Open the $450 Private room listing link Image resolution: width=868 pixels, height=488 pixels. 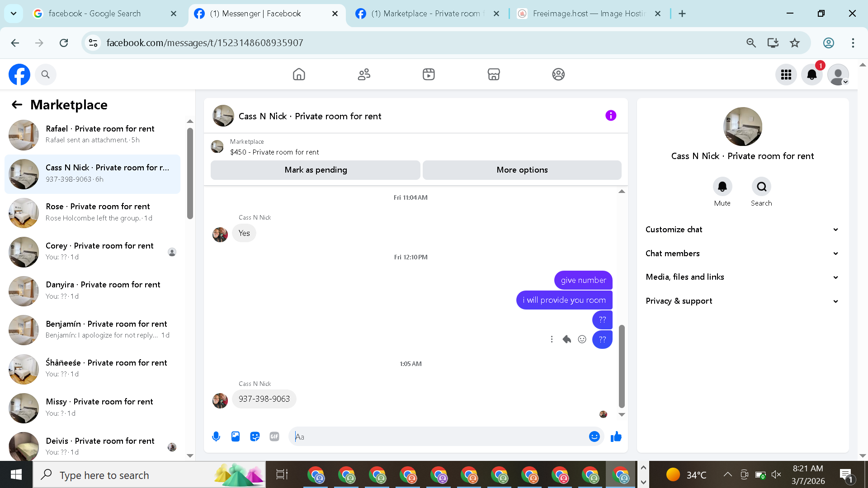(x=274, y=152)
